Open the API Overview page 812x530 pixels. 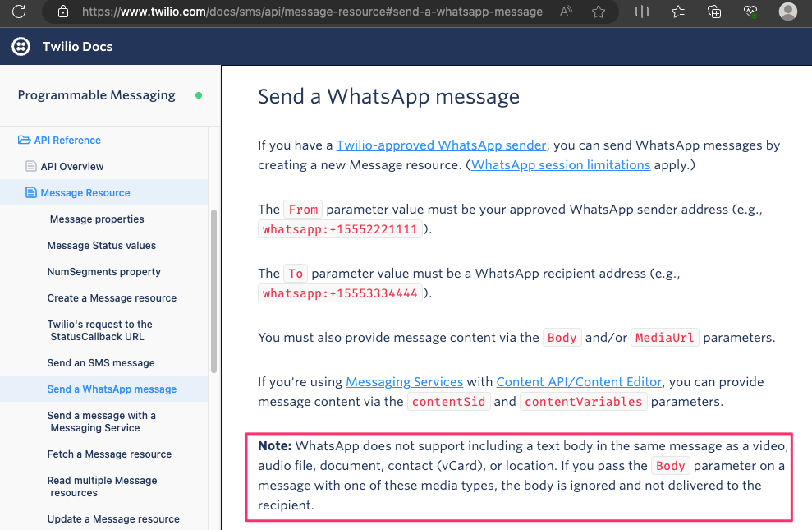coord(72,167)
